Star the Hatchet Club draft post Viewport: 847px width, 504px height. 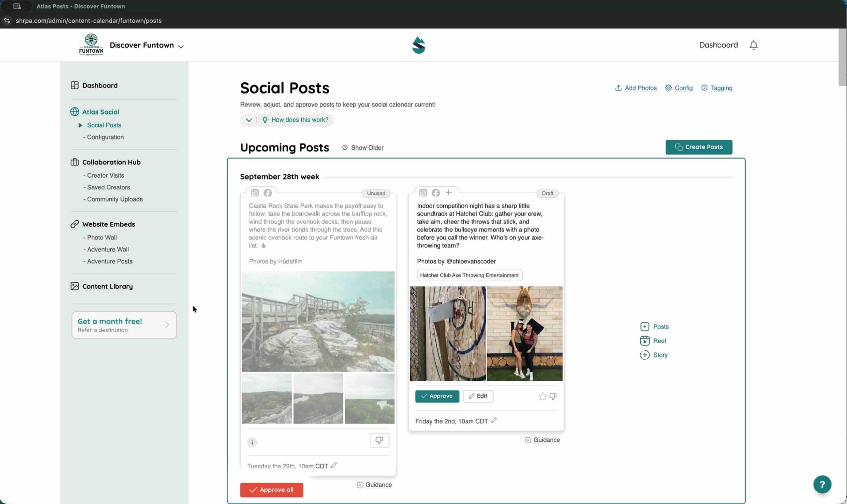click(542, 397)
